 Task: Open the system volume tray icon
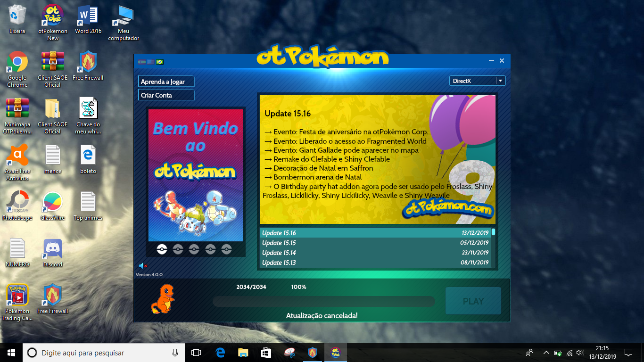coord(580,353)
